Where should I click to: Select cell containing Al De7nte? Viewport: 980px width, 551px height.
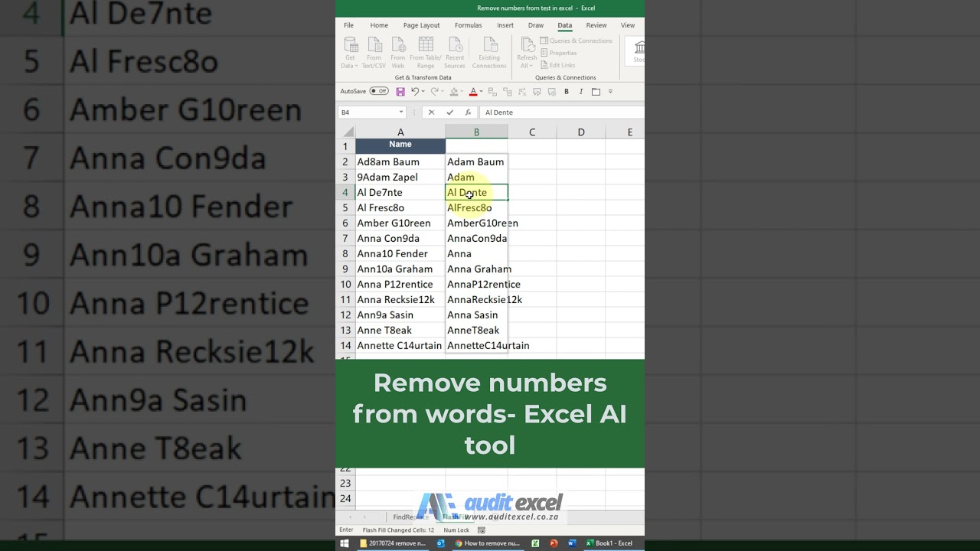tap(400, 192)
